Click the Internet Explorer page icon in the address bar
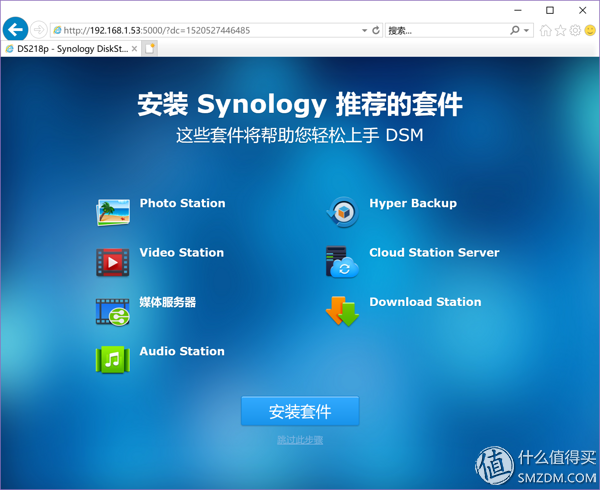The image size is (600, 490). pos(57,30)
